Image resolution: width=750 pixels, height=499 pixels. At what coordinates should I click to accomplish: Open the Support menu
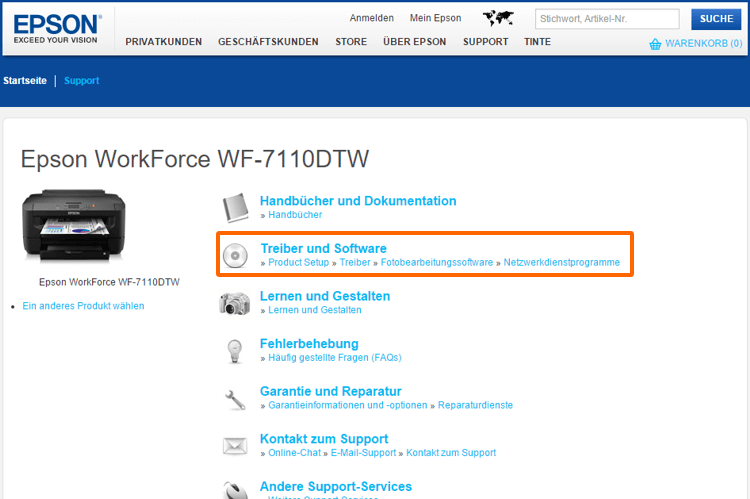pyautogui.click(x=485, y=42)
